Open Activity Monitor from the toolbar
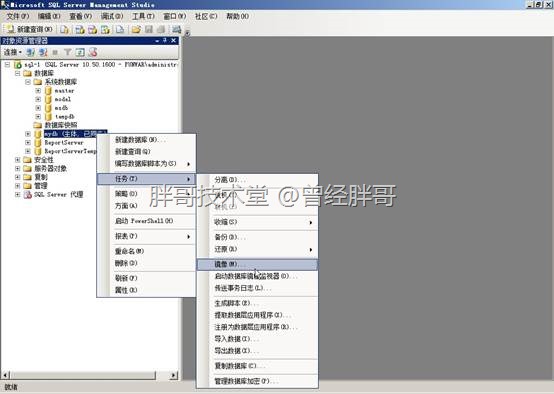The width and height of the screenshot is (554, 394). 177,29
